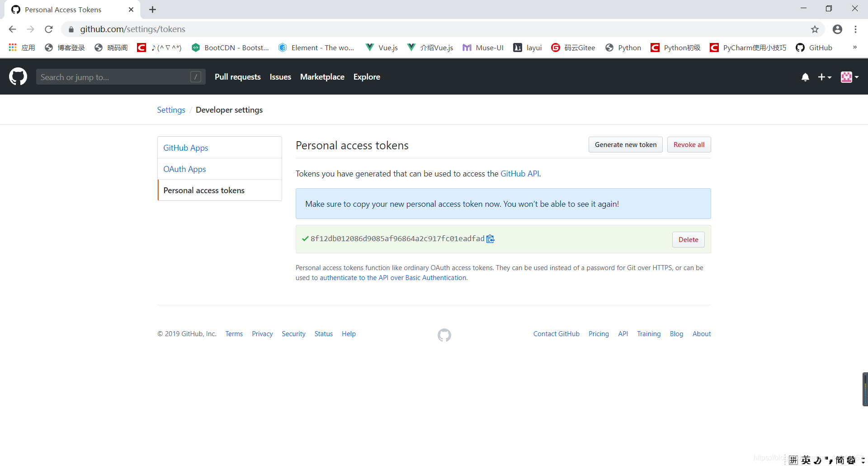Open the Python初级 bookmark

coord(675,48)
